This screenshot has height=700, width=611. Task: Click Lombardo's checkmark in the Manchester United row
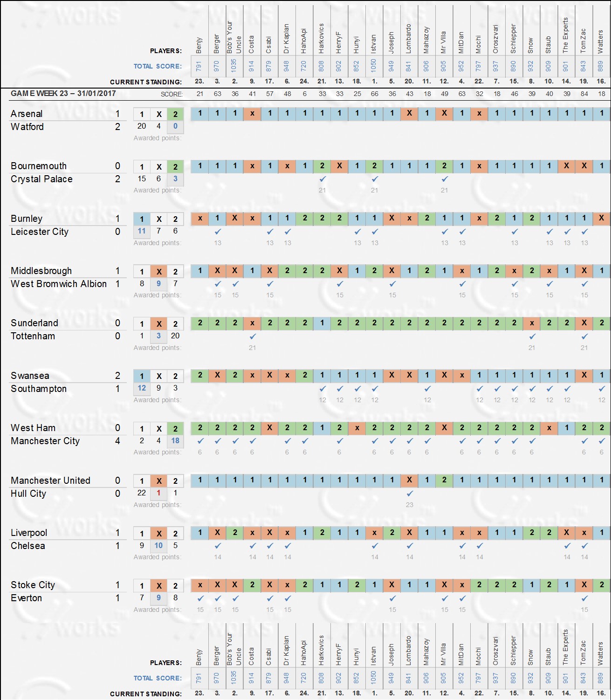coord(410,493)
